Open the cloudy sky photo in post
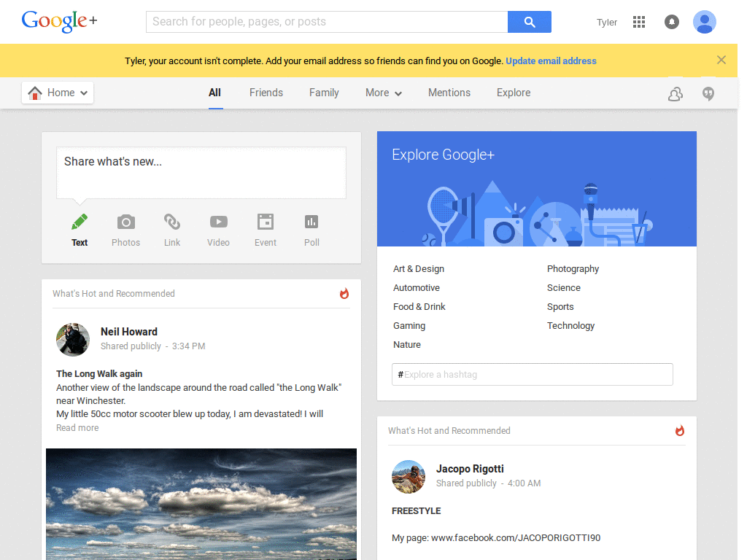 click(x=201, y=505)
